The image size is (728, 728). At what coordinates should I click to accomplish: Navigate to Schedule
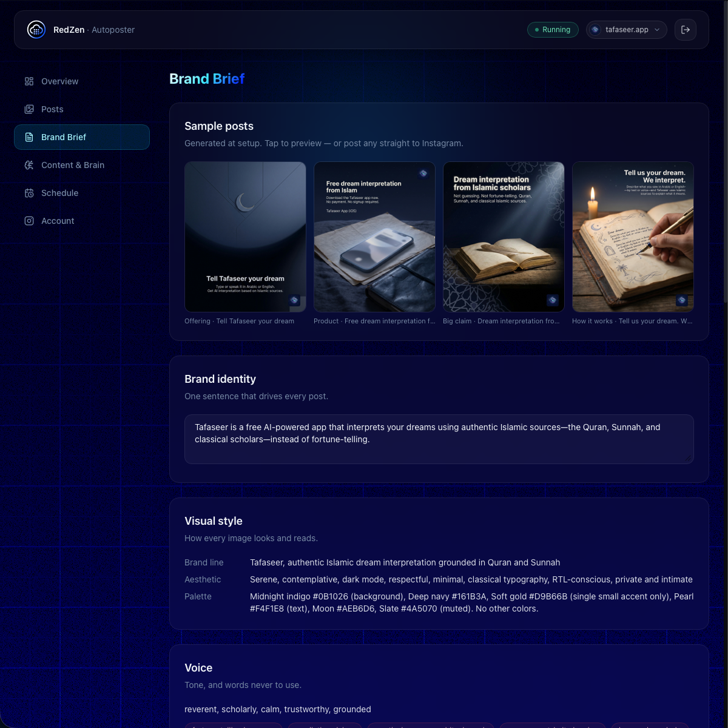(82, 193)
